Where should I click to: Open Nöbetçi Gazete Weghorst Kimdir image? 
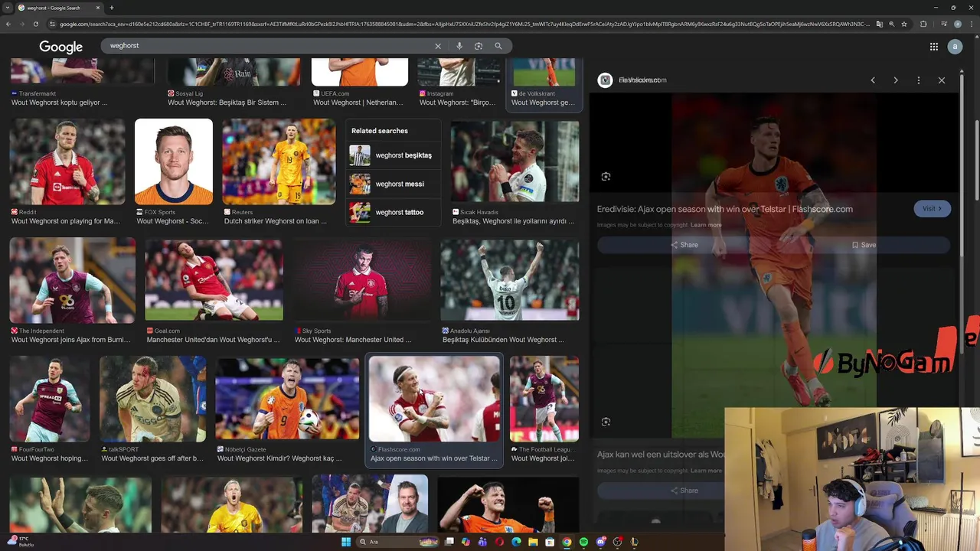(287, 399)
